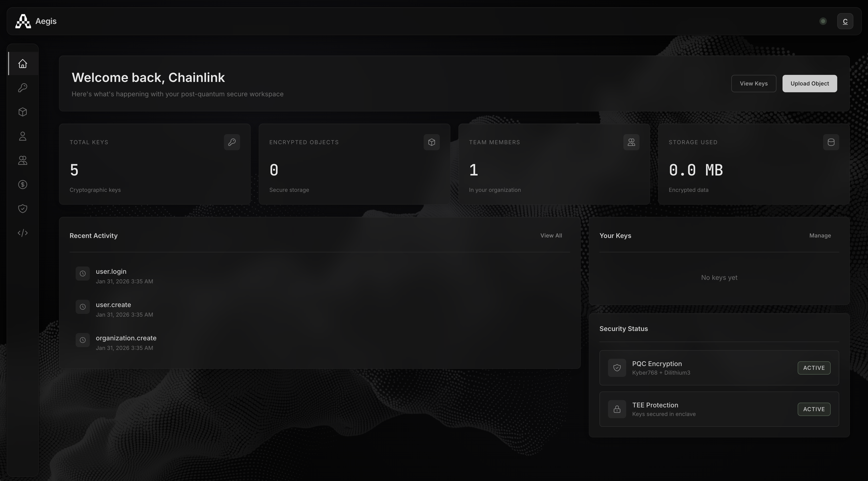Open the Objects cube icon in the sidebar

[x=22, y=112]
